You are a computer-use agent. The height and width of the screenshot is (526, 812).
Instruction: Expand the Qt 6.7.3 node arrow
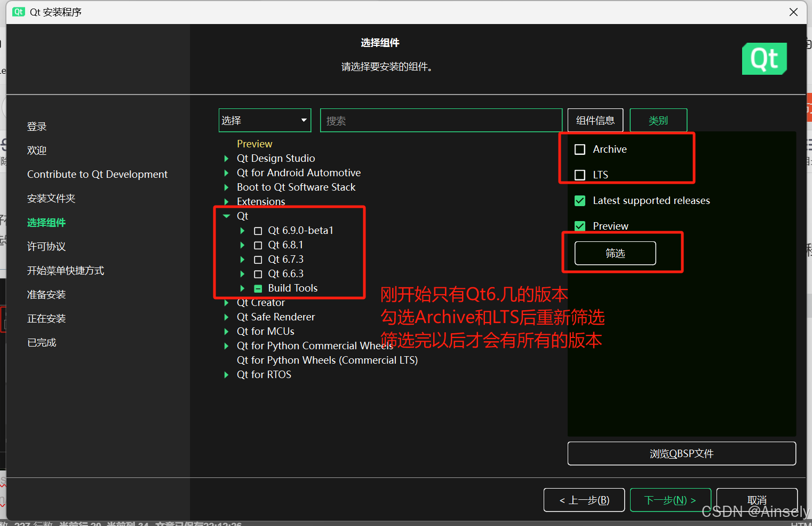[242, 260]
